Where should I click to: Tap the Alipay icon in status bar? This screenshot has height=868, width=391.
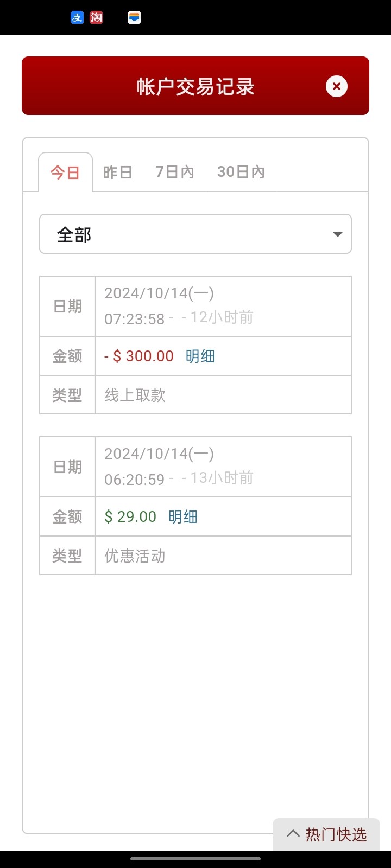click(x=77, y=17)
